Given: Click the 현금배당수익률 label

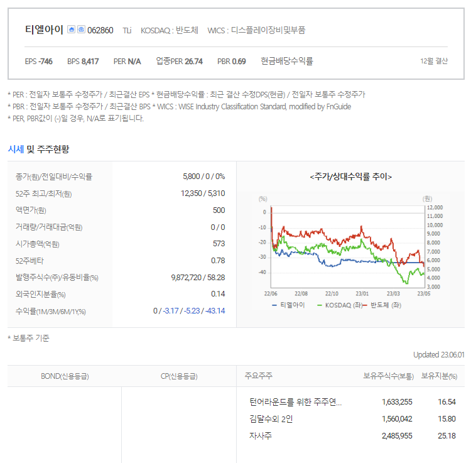Looking at the screenshot, I should [x=287, y=61].
